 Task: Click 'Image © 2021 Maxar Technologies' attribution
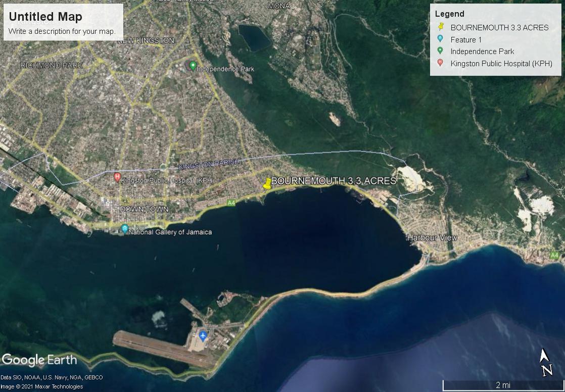click(42, 386)
